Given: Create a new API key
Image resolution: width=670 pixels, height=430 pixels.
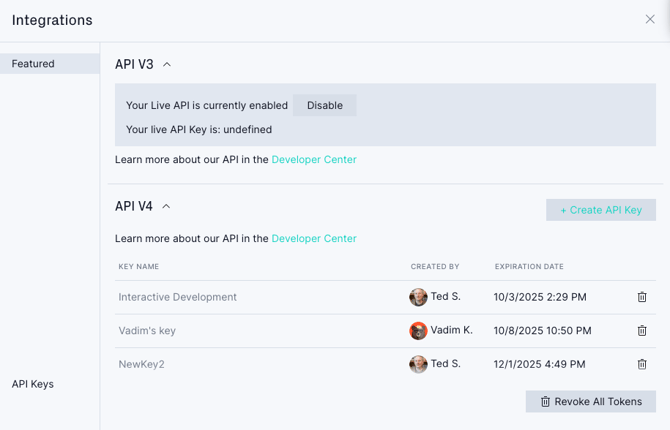Looking at the screenshot, I should pos(601,210).
